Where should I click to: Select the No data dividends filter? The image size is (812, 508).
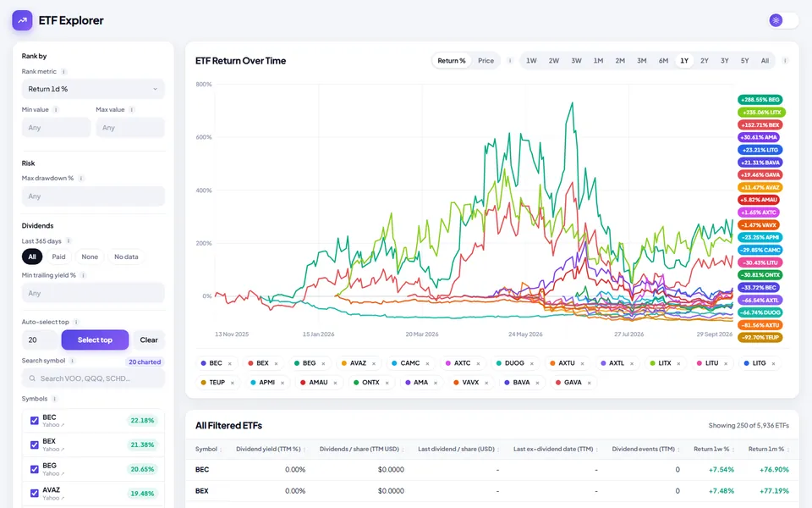[x=126, y=257]
